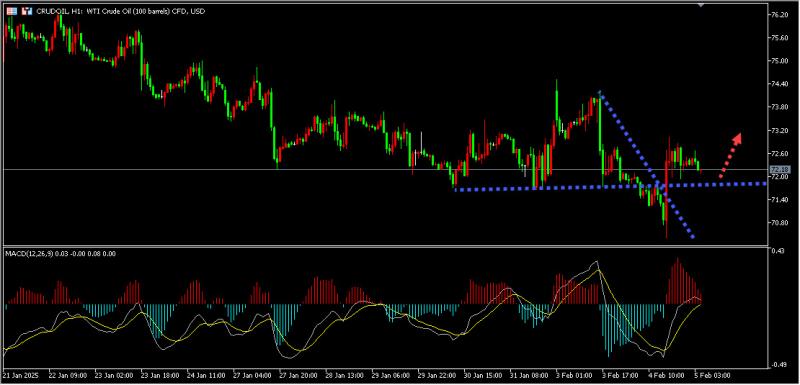Click the gray chart shift triangle marker
The width and height of the screenshot is (800, 385).
coord(701,4)
